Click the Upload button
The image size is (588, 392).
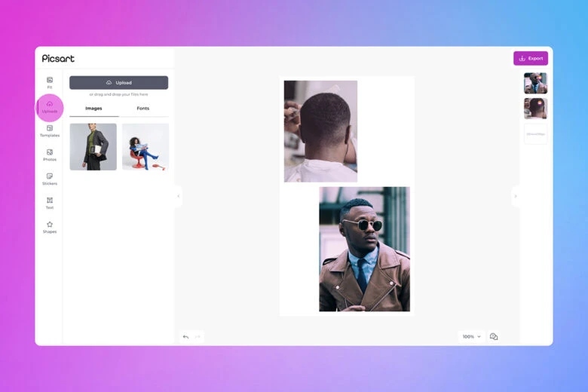pos(119,82)
